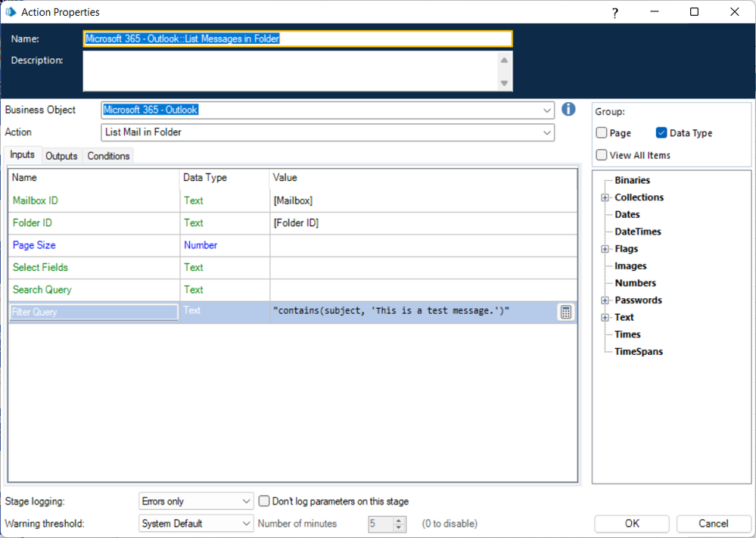Click the empty Page Size value field
Image resolution: width=756 pixels, height=538 pixels.
point(423,245)
